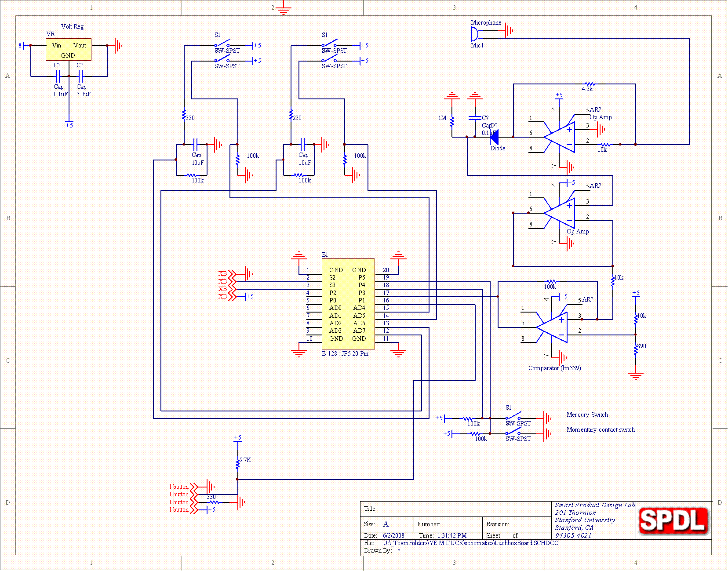
Task: Select the E-128 JP5 20 Pin connector
Action: pos(348,304)
